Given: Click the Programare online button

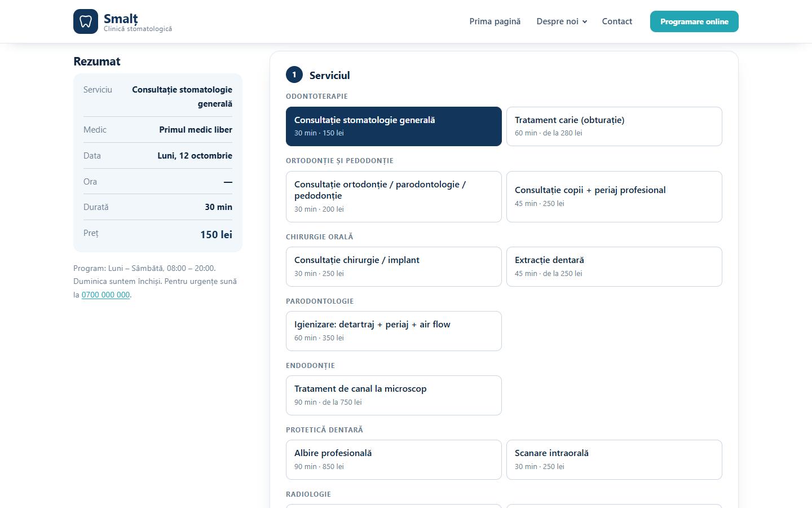Looking at the screenshot, I should tap(694, 21).
